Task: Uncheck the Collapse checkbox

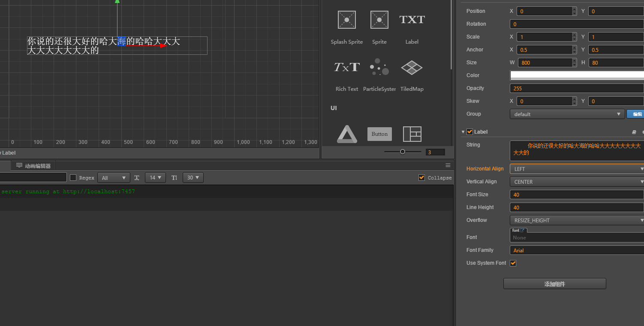Action: point(422,178)
